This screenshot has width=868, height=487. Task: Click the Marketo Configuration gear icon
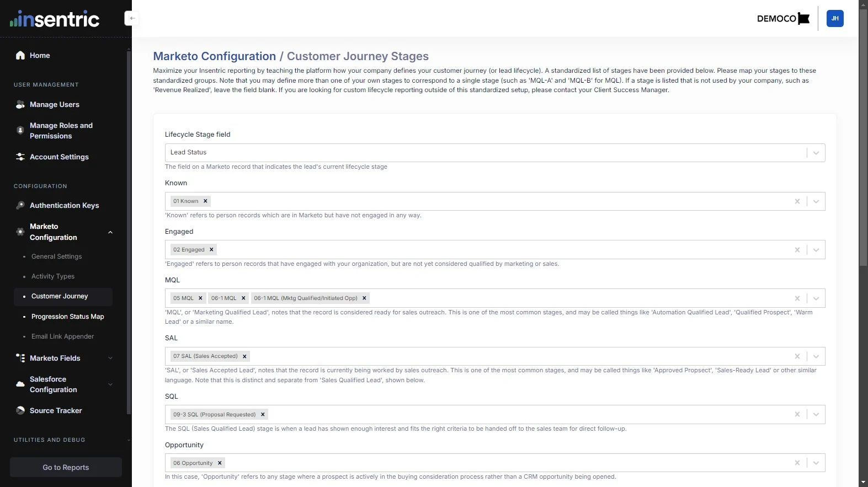[x=20, y=232]
